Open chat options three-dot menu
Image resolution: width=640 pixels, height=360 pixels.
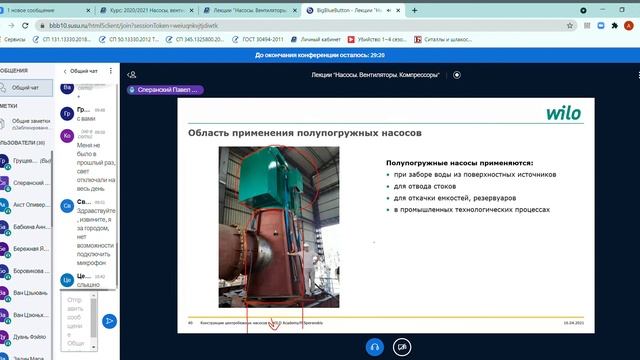click(111, 71)
